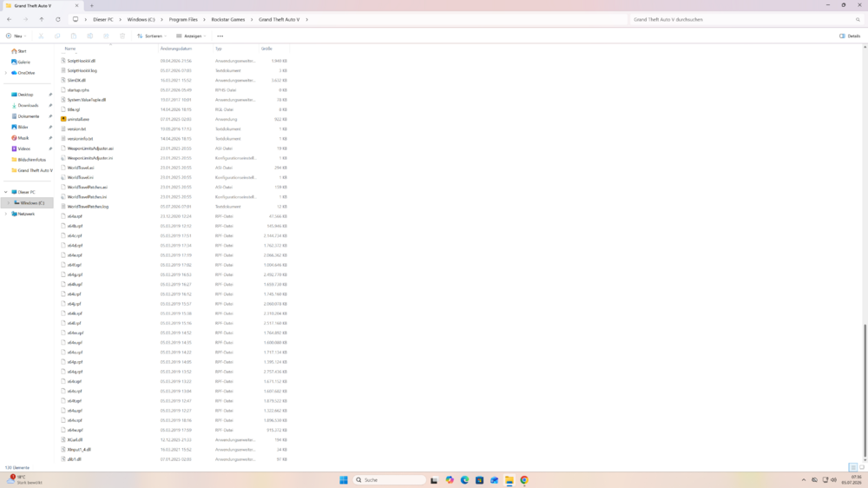Go back with the back arrow
Viewport: 868px width, 488px height.
tap(10, 19)
